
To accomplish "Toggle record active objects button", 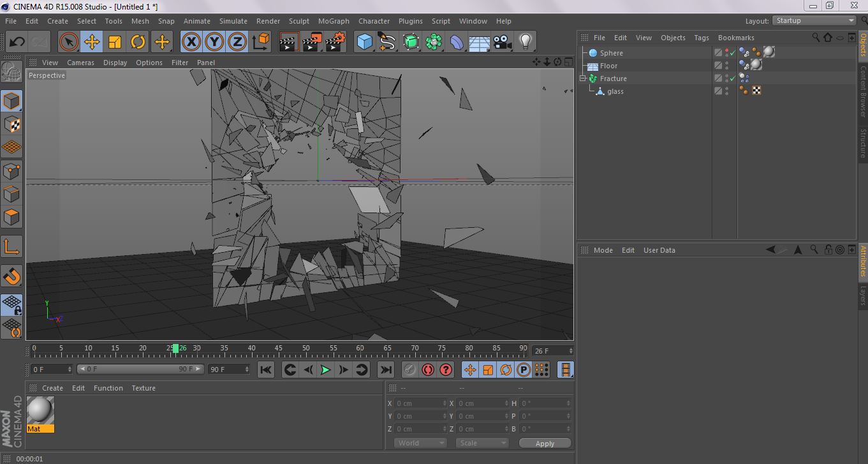I will (x=410, y=370).
